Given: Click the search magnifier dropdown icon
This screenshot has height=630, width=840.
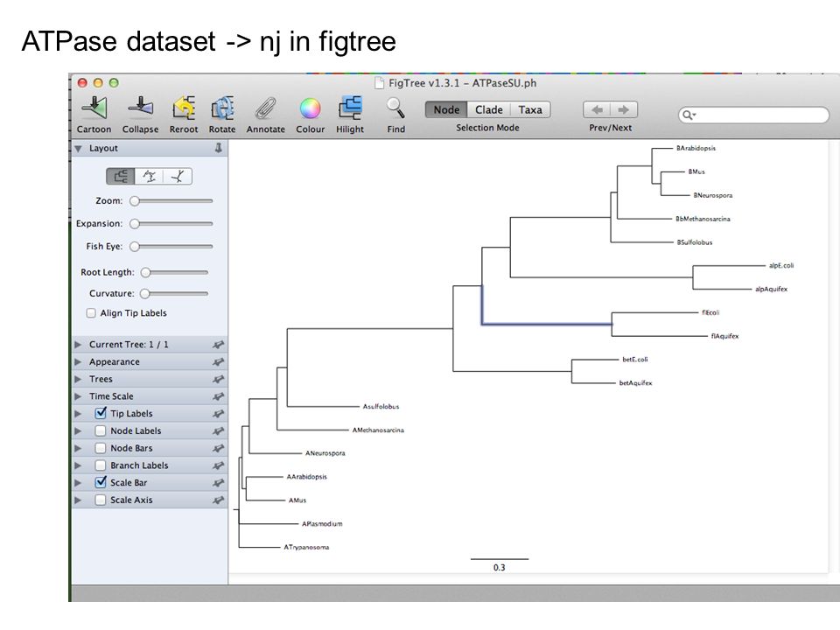Looking at the screenshot, I should [x=689, y=115].
